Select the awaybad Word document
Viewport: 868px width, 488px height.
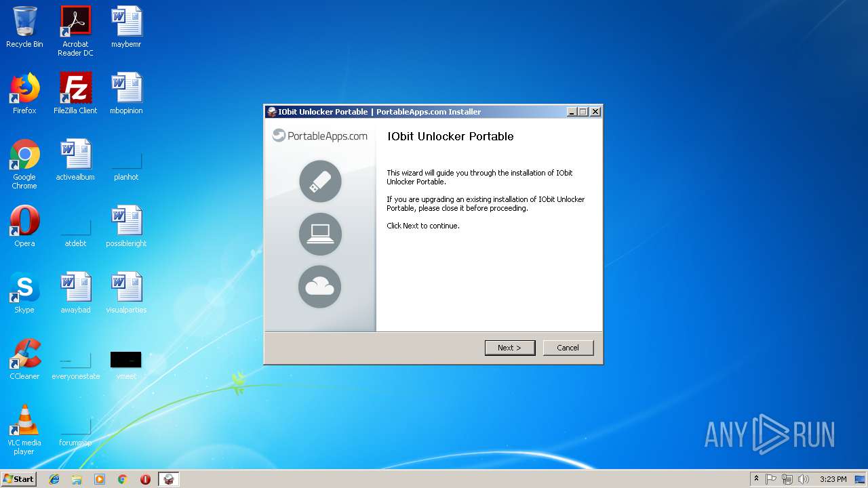point(75,293)
